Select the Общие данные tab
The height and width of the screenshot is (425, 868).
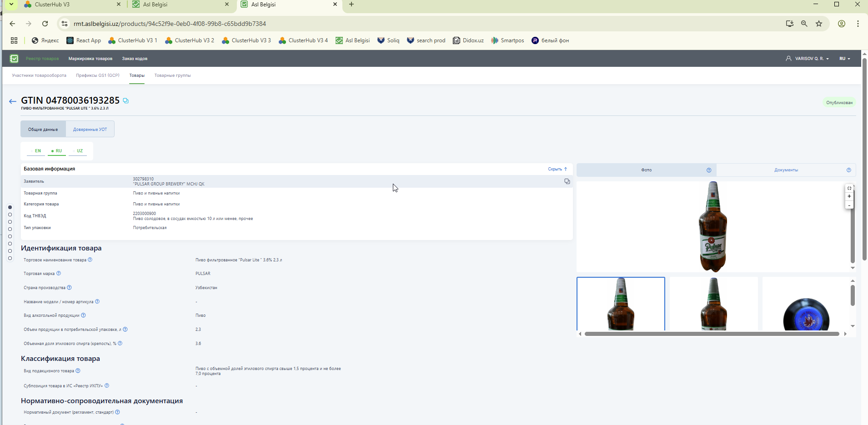[x=43, y=129]
